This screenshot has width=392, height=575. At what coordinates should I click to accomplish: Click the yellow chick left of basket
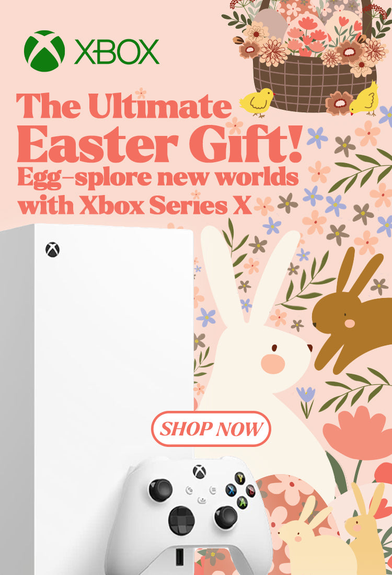[257, 102]
